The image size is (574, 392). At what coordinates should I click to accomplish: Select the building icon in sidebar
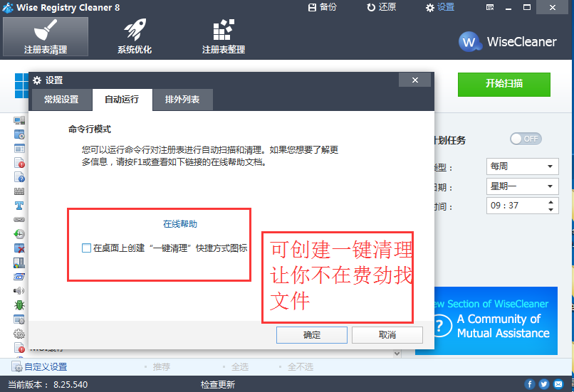(x=19, y=263)
